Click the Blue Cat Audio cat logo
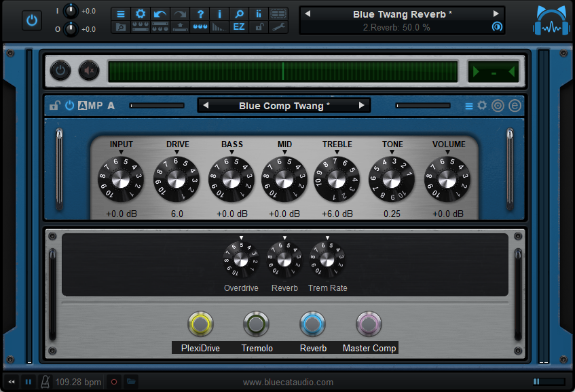Image resolution: width=575 pixels, height=392 pixels. point(551,21)
